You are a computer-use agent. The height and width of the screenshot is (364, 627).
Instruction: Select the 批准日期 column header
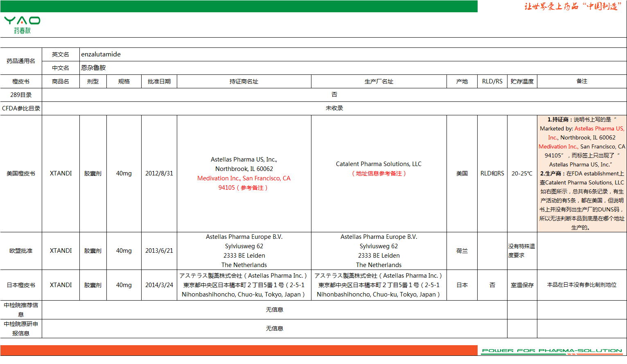(x=159, y=81)
